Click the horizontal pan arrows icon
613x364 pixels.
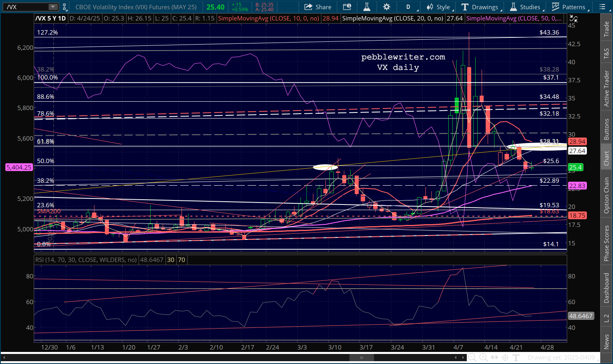(x=494, y=358)
